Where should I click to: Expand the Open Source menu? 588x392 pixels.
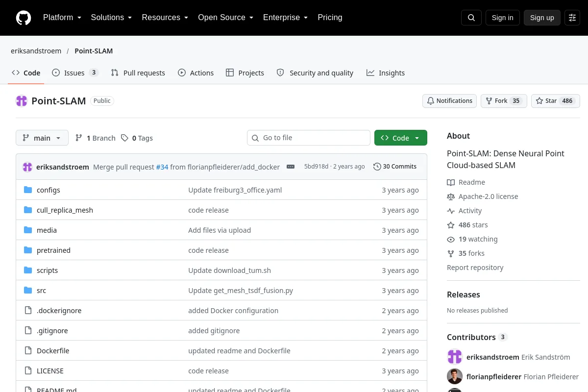226,18
